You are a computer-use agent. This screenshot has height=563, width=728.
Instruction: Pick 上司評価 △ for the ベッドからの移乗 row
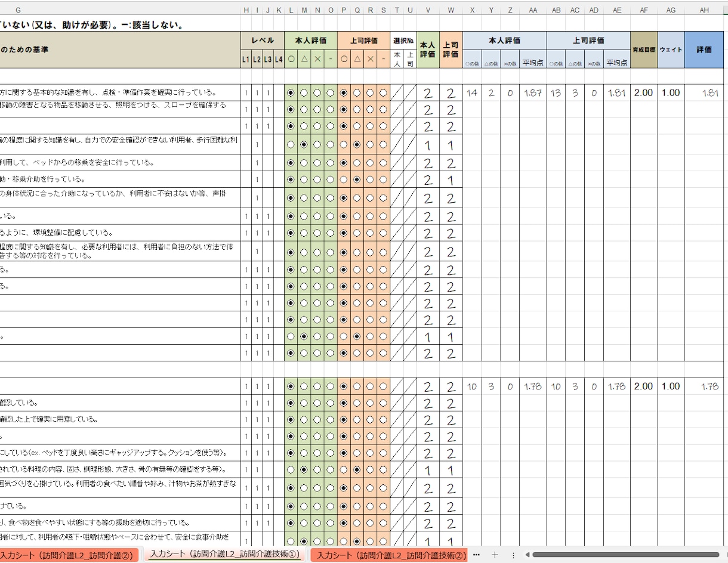pos(357,163)
